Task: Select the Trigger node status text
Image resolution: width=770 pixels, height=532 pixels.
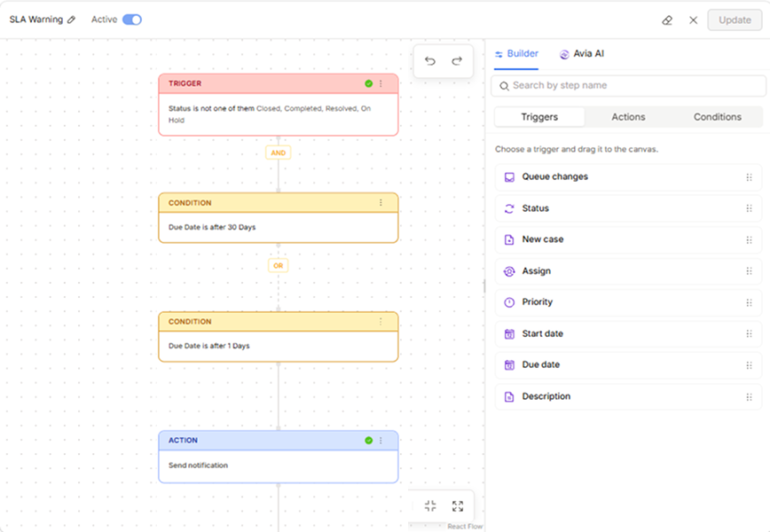Action: [270, 114]
